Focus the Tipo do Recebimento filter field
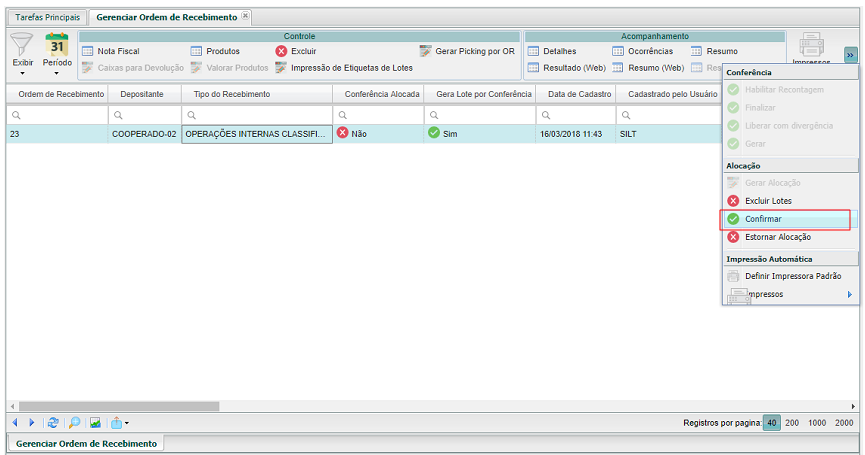The width and height of the screenshot is (865, 455). pyautogui.click(x=257, y=115)
